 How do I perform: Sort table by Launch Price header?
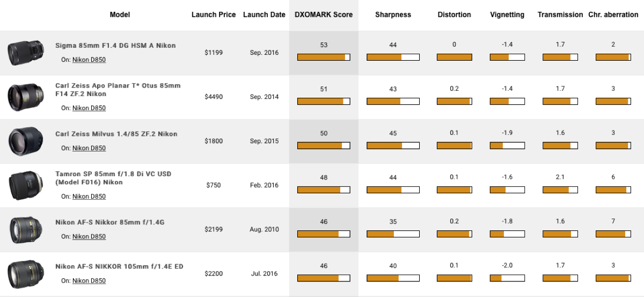tap(214, 15)
